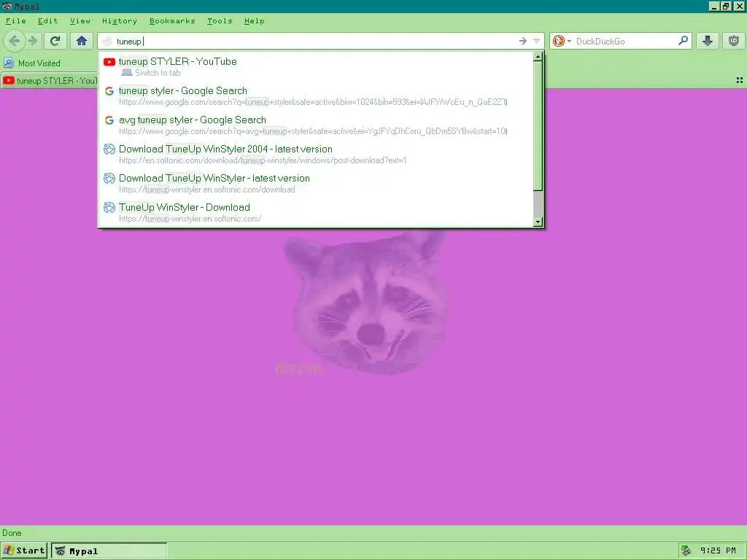Click the Mypal taskbar button
This screenshot has height=560, width=747.
point(109,551)
